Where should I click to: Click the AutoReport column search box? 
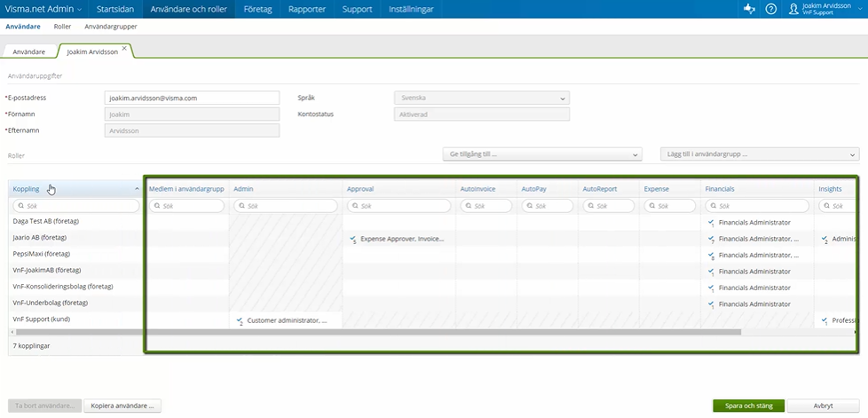[x=608, y=206]
